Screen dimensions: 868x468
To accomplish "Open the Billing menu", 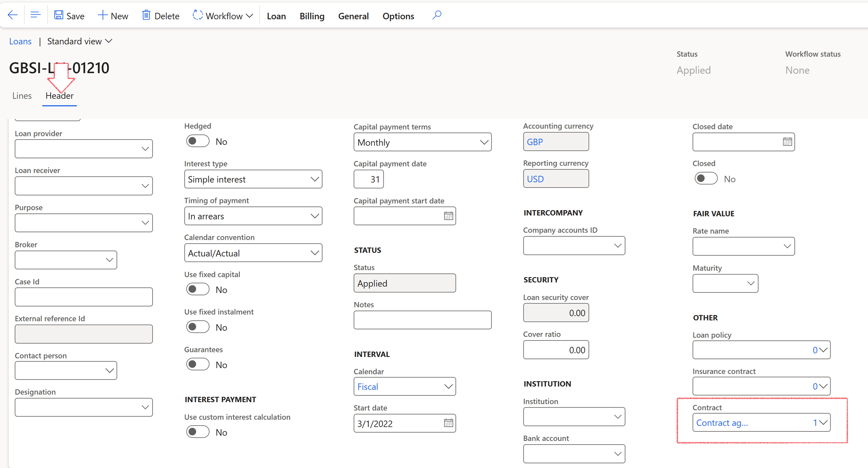I will (312, 16).
